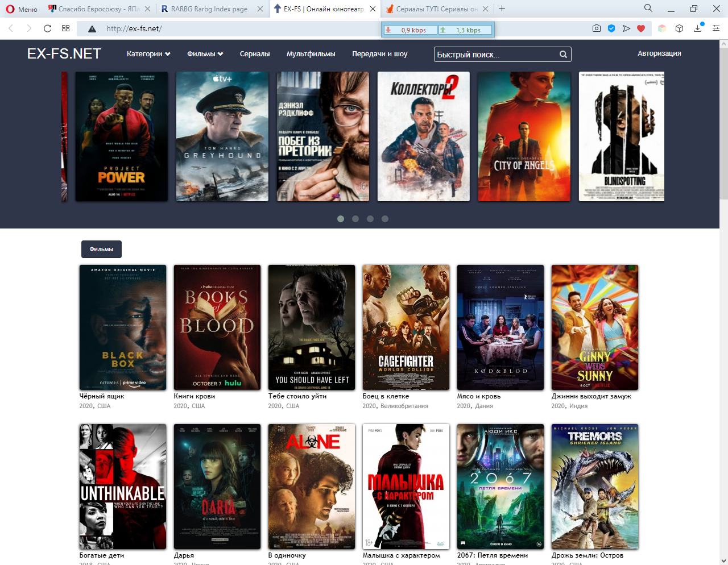Viewport: 728px width, 565px height.
Task: Click the green upload speed indicator
Action: tap(465, 30)
